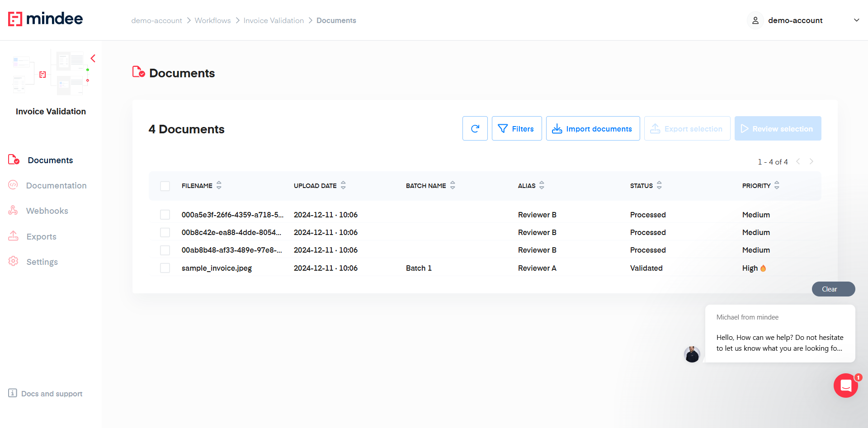Screen dimensions: 868x428
Task: Go to Workflows in the breadcrumb
Action: (x=212, y=20)
